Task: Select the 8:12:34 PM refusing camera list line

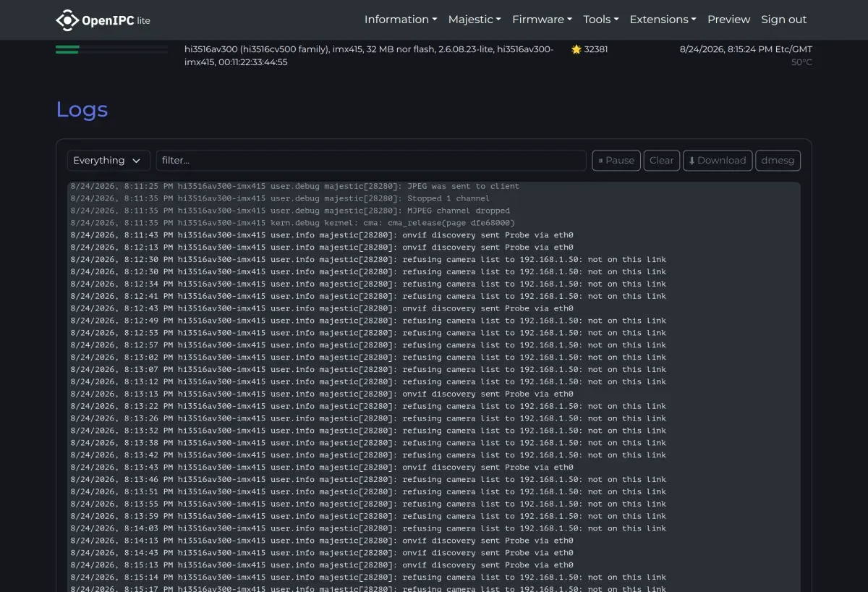Action: pyautogui.click(x=368, y=284)
